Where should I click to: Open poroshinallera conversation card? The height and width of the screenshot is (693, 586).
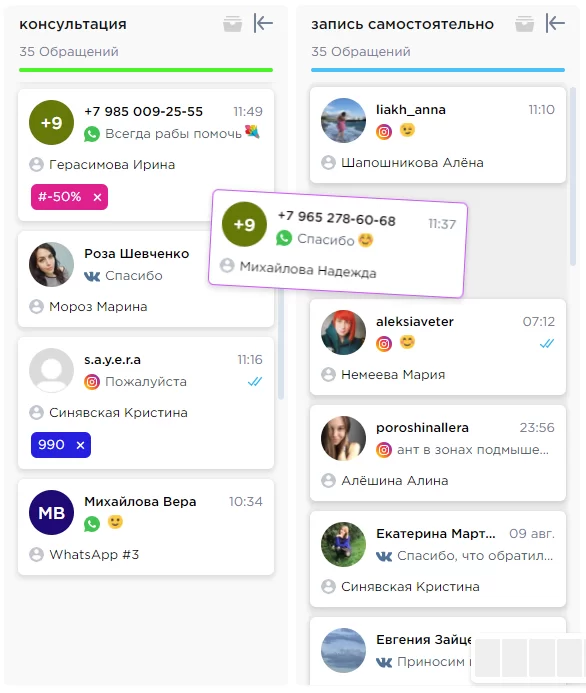pos(438,453)
